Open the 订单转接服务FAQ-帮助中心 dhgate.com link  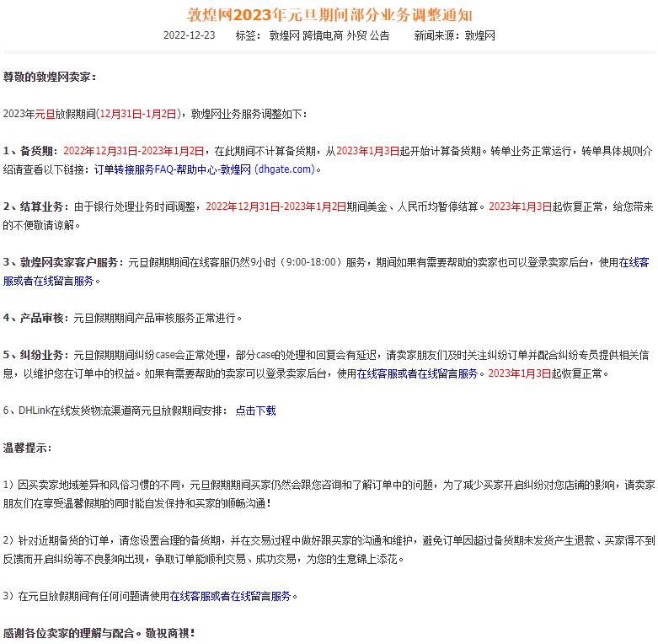coord(205,169)
